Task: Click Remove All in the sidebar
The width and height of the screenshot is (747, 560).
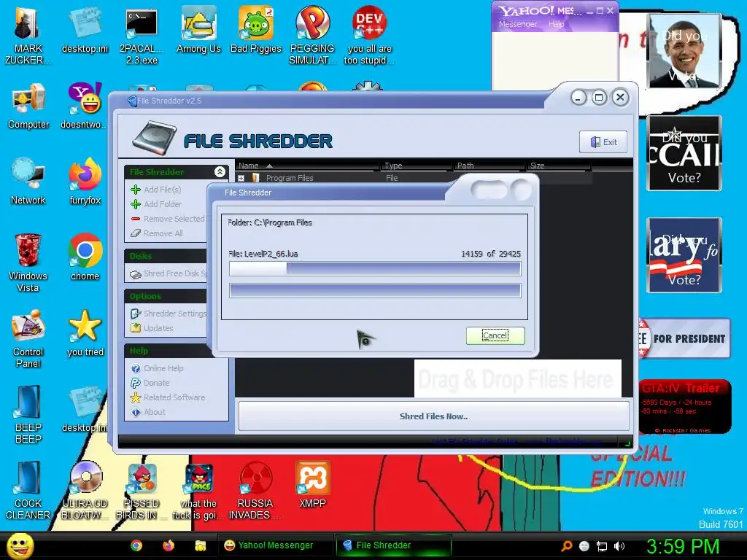Action: coord(157,233)
